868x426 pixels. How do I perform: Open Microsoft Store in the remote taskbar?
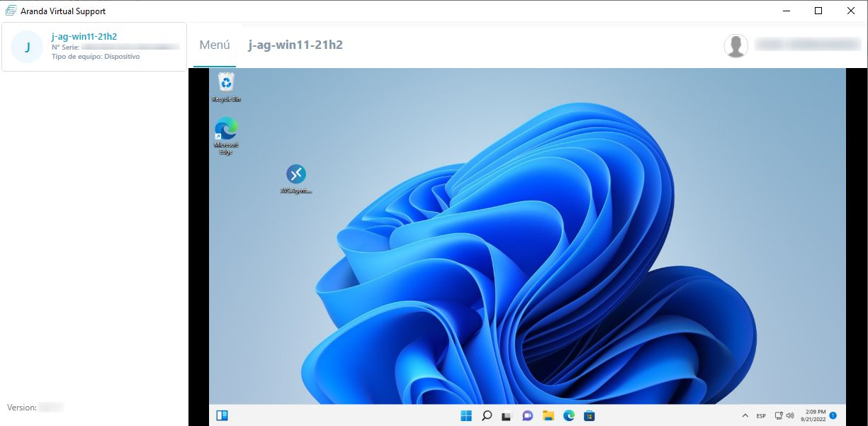(x=589, y=416)
